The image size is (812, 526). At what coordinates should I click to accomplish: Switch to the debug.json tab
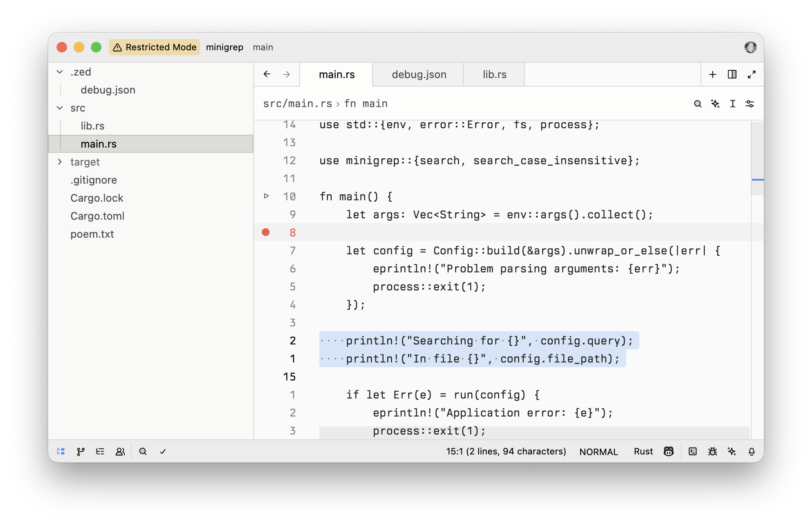[x=419, y=74]
